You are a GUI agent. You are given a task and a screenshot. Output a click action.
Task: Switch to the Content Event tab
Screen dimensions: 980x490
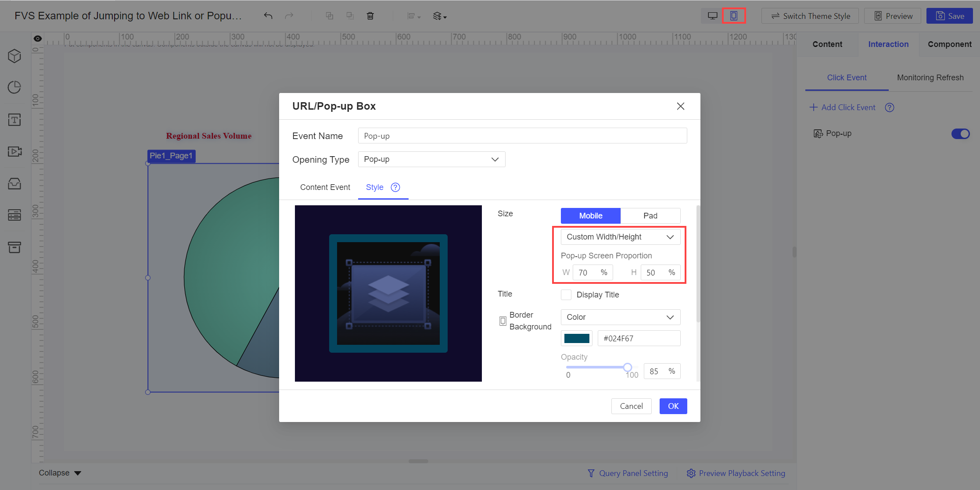[325, 187]
